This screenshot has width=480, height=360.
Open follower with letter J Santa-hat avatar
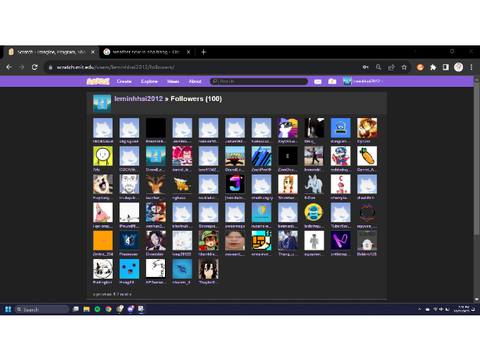click(235, 184)
